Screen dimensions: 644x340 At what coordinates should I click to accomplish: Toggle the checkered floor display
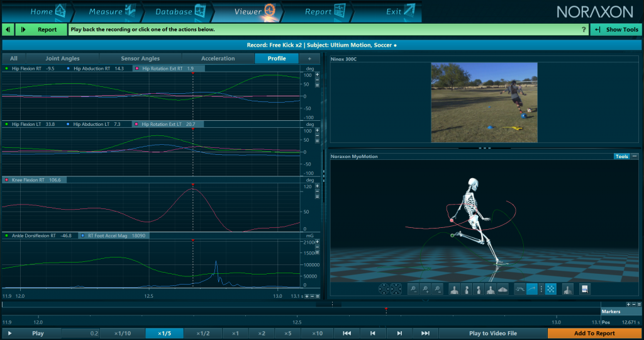[x=551, y=289]
